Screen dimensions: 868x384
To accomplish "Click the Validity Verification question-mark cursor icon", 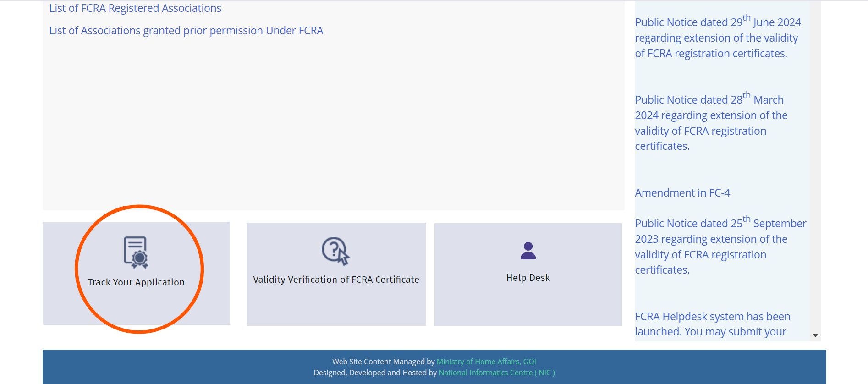I will pyautogui.click(x=335, y=251).
